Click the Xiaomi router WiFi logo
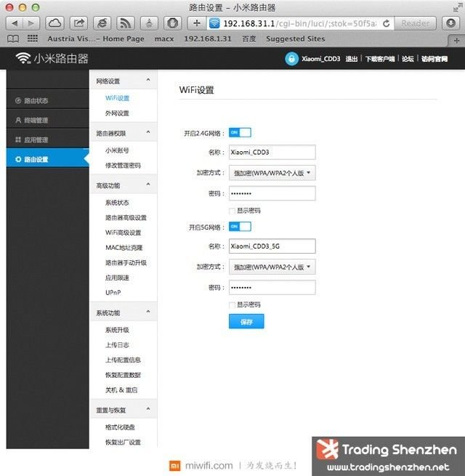Viewport: 465px width, 476px height. (x=52, y=58)
